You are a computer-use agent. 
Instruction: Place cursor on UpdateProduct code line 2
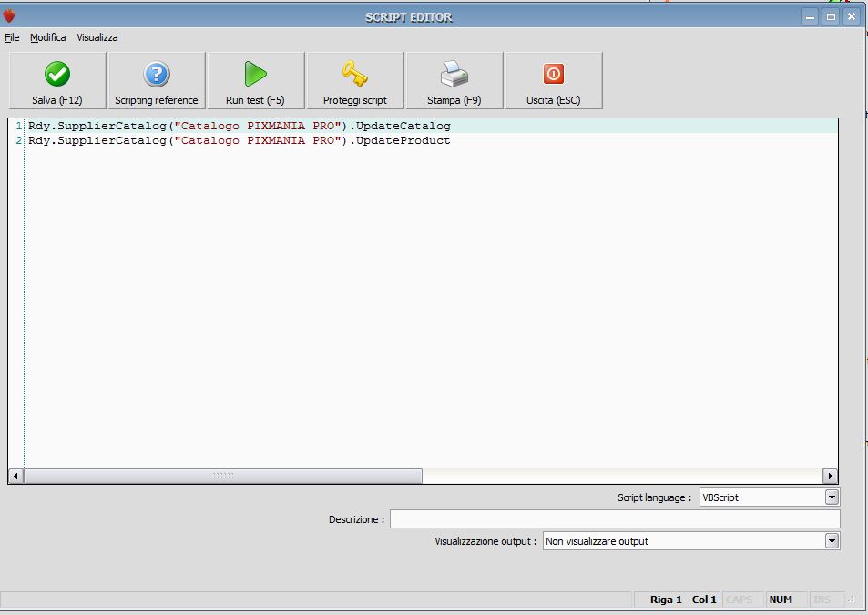click(240, 140)
